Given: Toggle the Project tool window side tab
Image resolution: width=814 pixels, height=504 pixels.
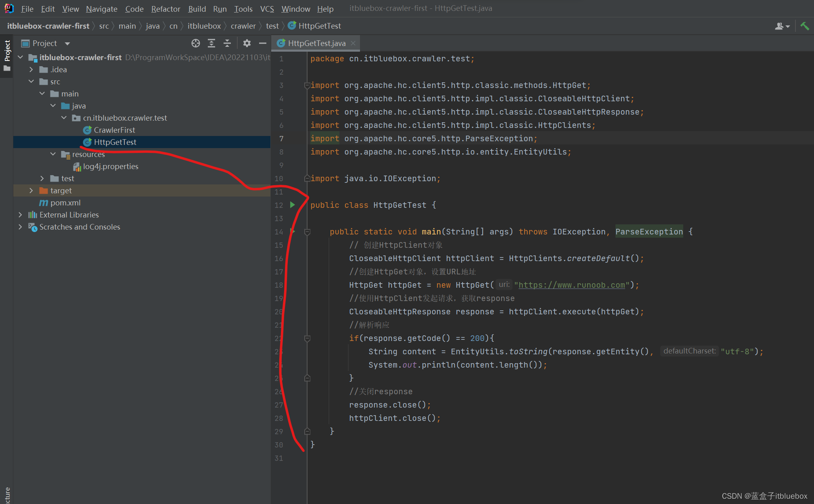Looking at the screenshot, I should [x=7, y=51].
